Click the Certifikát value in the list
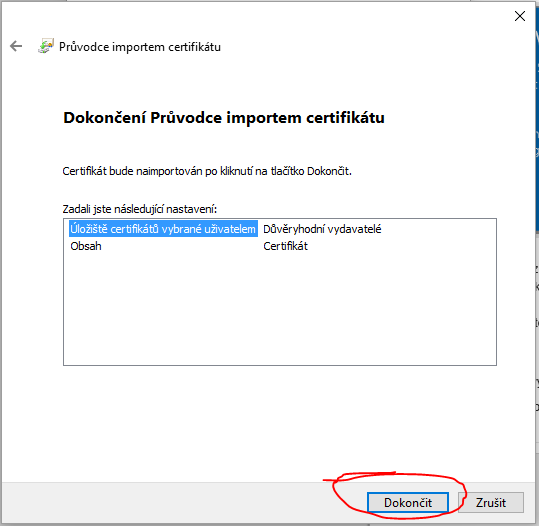Viewport: 539px width, 526px height. pos(285,246)
